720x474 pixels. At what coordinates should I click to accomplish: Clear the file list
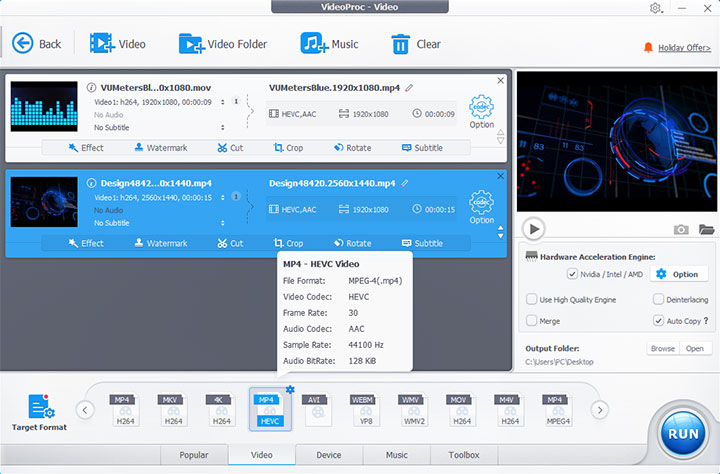click(x=416, y=45)
